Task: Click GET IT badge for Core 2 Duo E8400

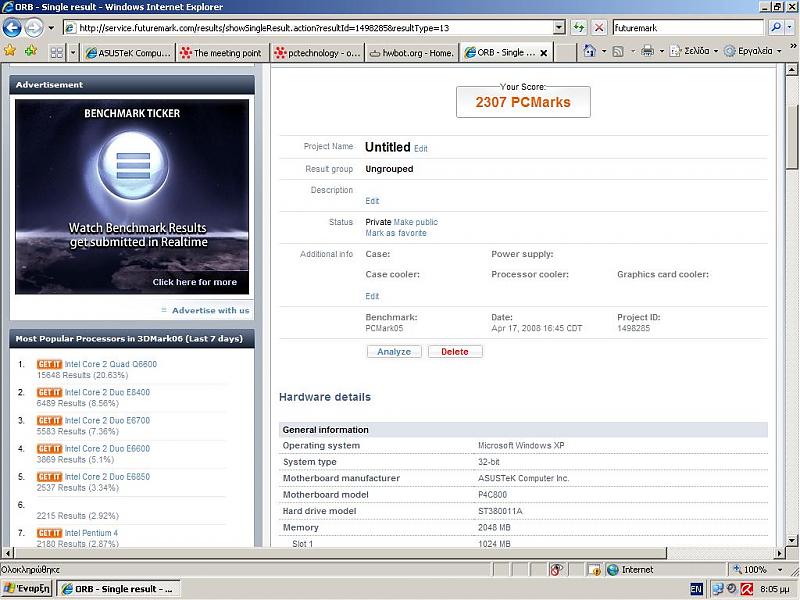Action: coord(49,392)
